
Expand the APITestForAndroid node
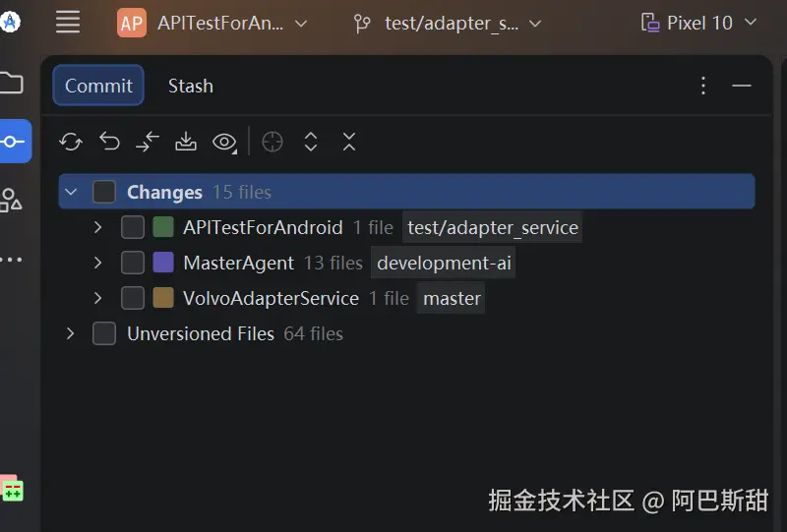[97, 227]
